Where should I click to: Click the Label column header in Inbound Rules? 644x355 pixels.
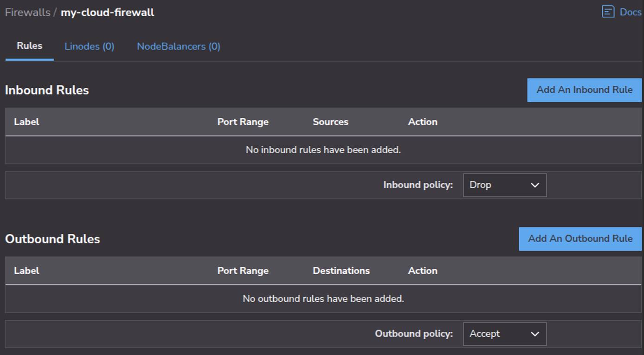tap(26, 122)
